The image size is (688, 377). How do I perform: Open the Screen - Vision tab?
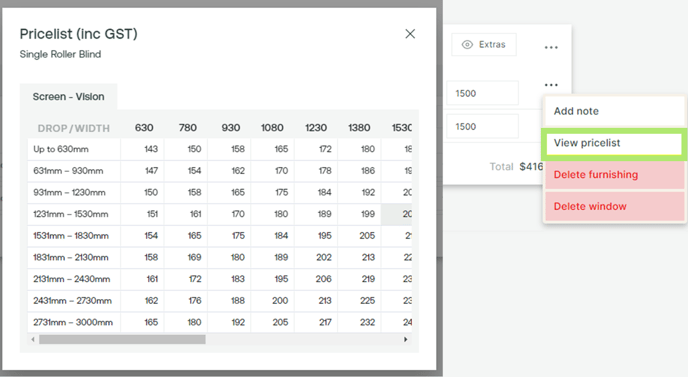68,97
